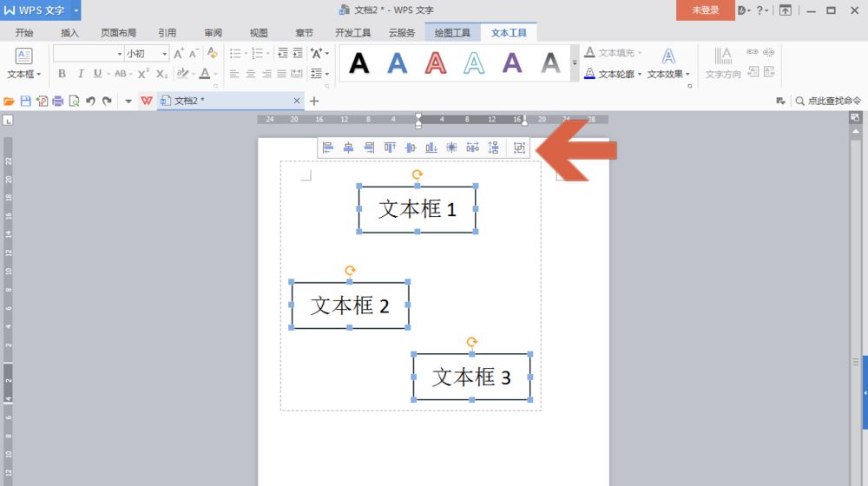Viewport: 868px width, 486px height.
Task: Toggle Italic formatting
Action: pyautogui.click(x=80, y=73)
